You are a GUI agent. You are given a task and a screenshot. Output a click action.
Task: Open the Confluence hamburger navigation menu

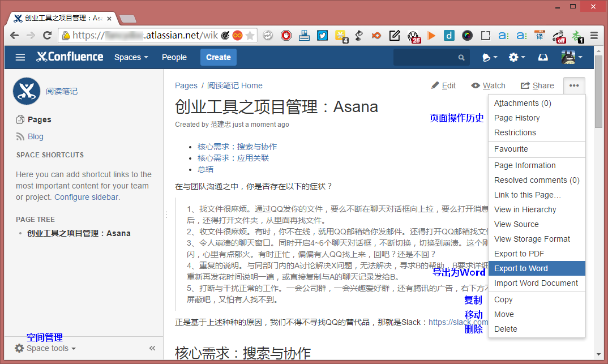point(20,57)
